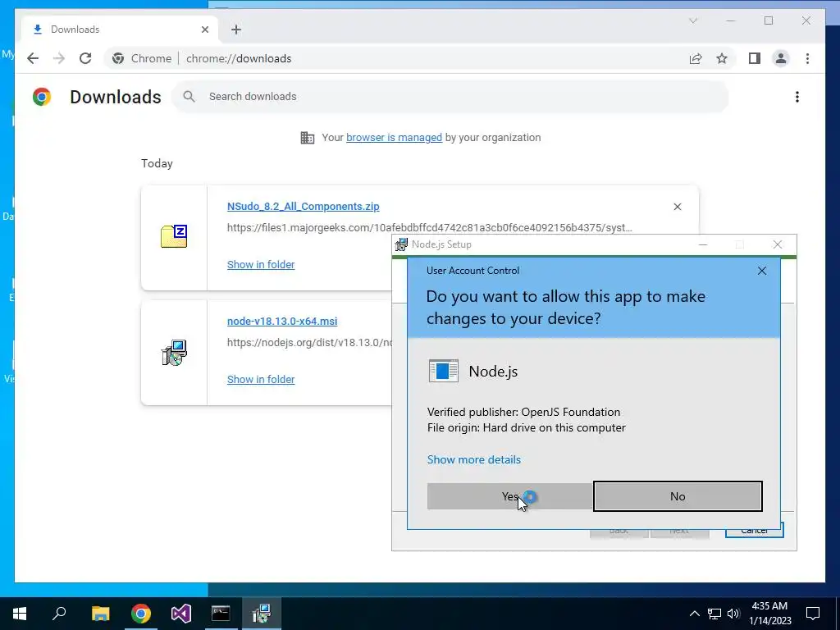Open the browser is managed link
This screenshot has height=630, width=840.
pos(394,138)
